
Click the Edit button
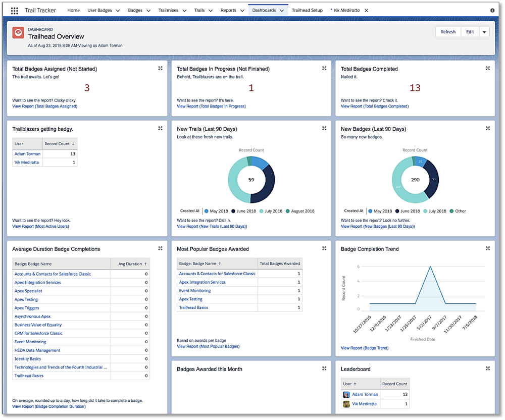(x=470, y=32)
